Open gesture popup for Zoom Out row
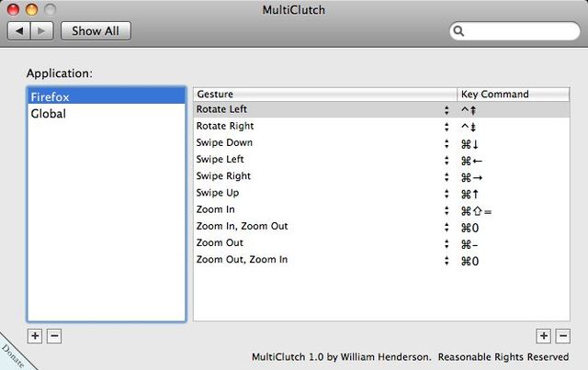The image size is (588, 370). pyautogui.click(x=447, y=243)
